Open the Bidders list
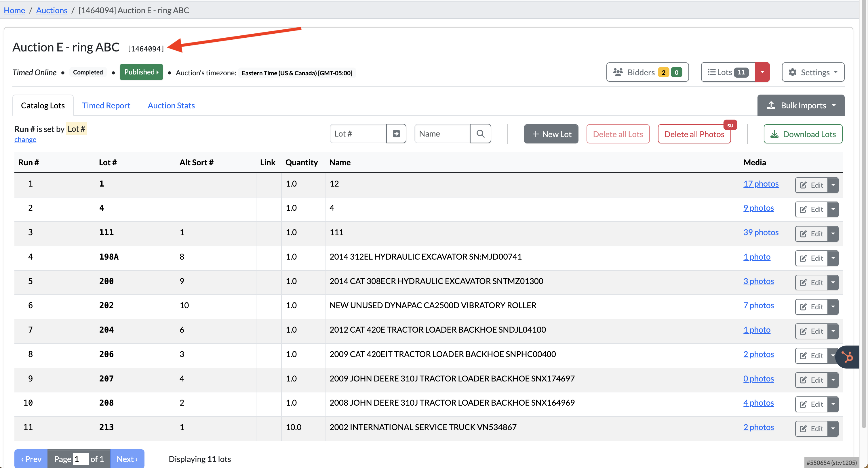This screenshot has width=868, height=468. tap(647, 72)
